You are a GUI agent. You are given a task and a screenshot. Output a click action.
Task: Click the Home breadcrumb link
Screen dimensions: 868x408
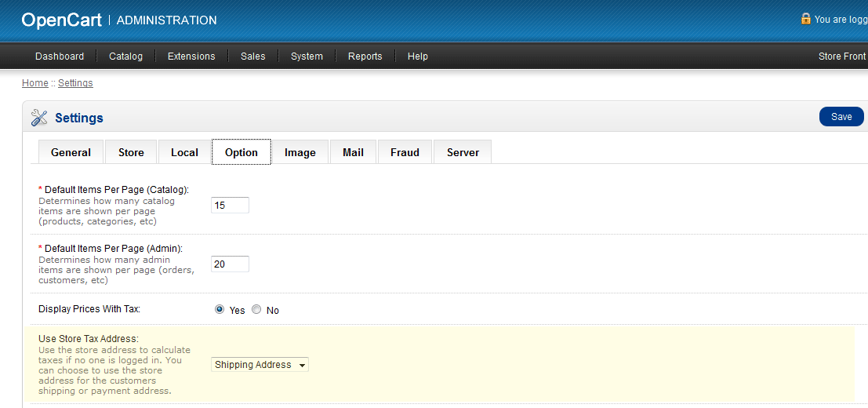35,83
